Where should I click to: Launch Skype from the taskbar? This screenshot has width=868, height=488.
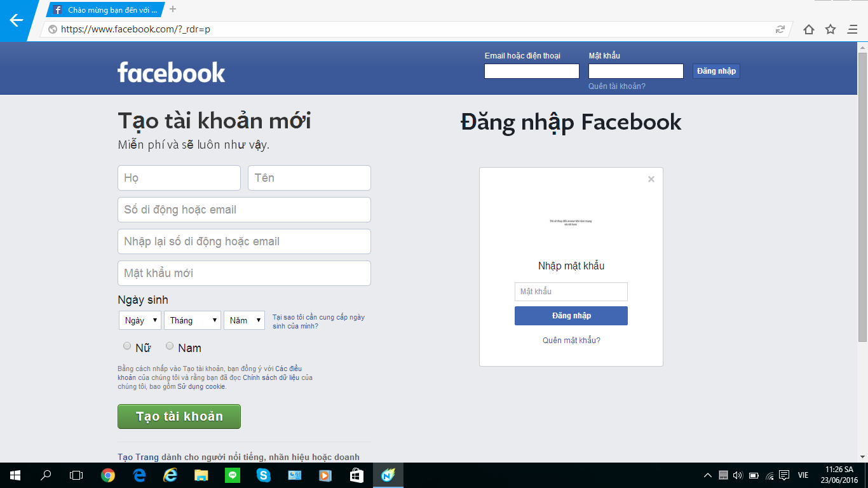263,475
